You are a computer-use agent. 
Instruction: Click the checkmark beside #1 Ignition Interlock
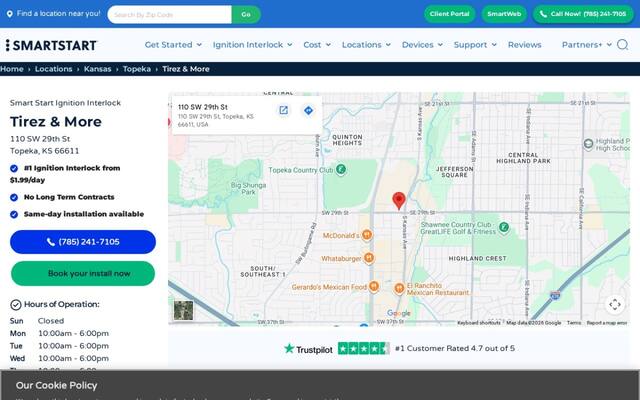[x=14, y=168]
